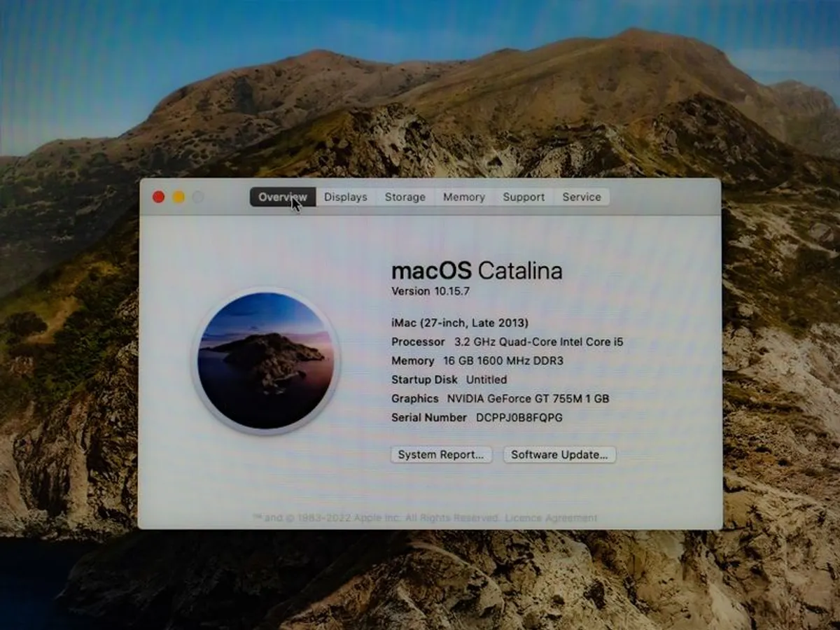Open the Displays tab
The width and height of the screenshot is (840, 630).
pyautogui.click(x=346, y=197)
